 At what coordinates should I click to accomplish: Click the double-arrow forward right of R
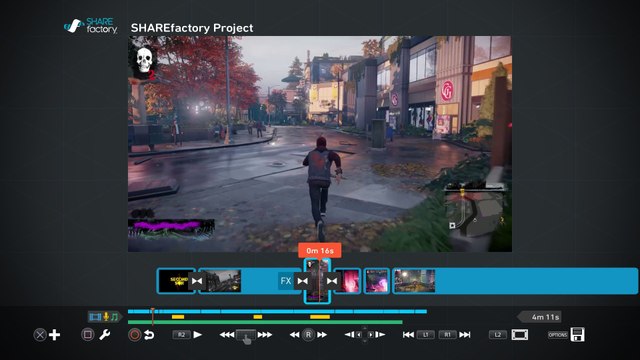[x=322, y=335]
